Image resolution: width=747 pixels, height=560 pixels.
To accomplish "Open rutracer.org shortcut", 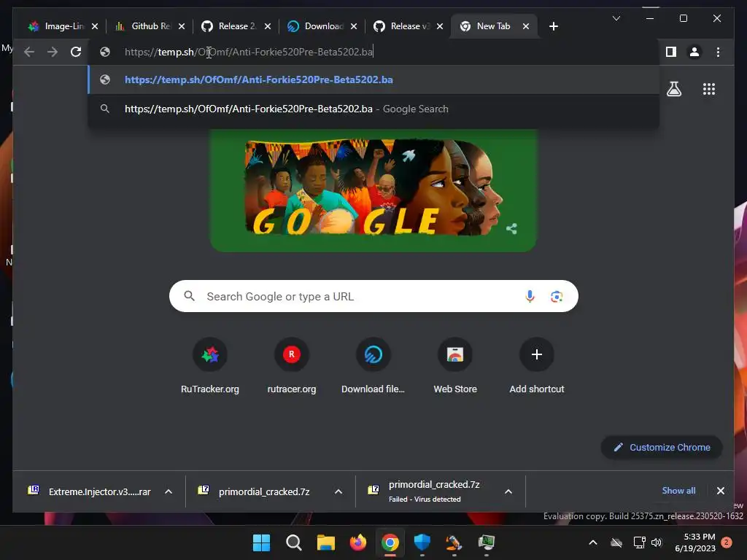I will 292,366.
